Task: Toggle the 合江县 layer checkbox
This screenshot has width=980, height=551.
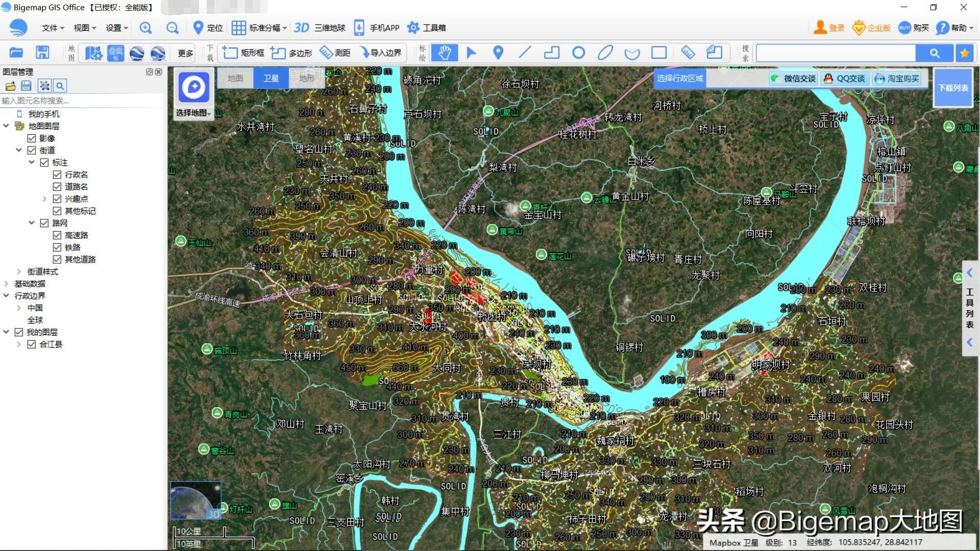Action: [x=32, y=344]
